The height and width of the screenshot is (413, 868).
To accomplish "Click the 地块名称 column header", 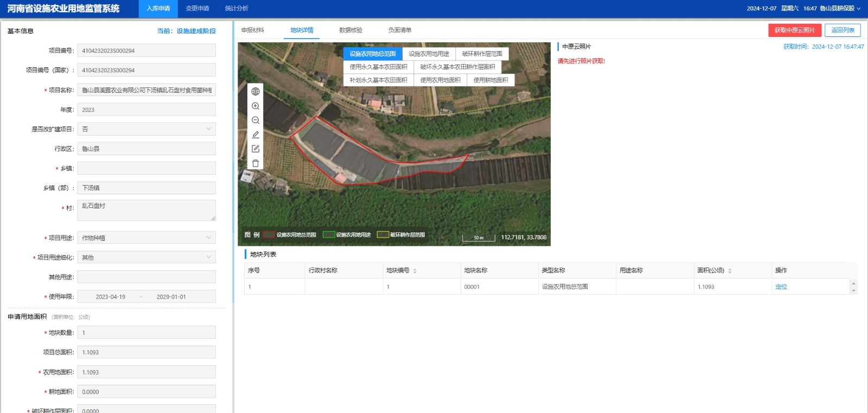I will (x=499, y=270).
